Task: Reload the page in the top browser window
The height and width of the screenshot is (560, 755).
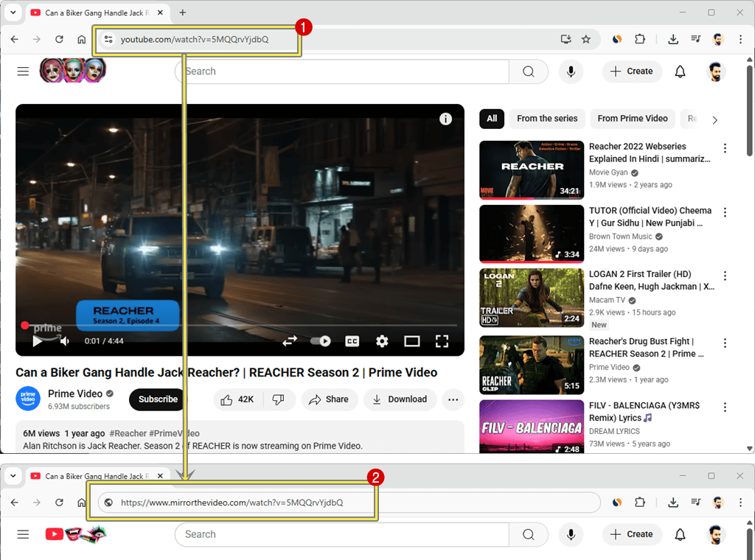Action: coord(59,40)
